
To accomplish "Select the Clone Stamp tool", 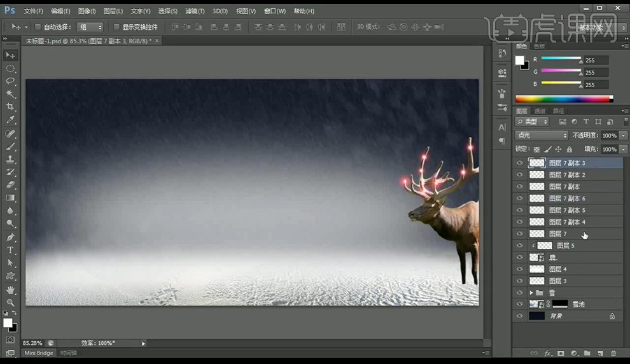I will pos(10,160).
